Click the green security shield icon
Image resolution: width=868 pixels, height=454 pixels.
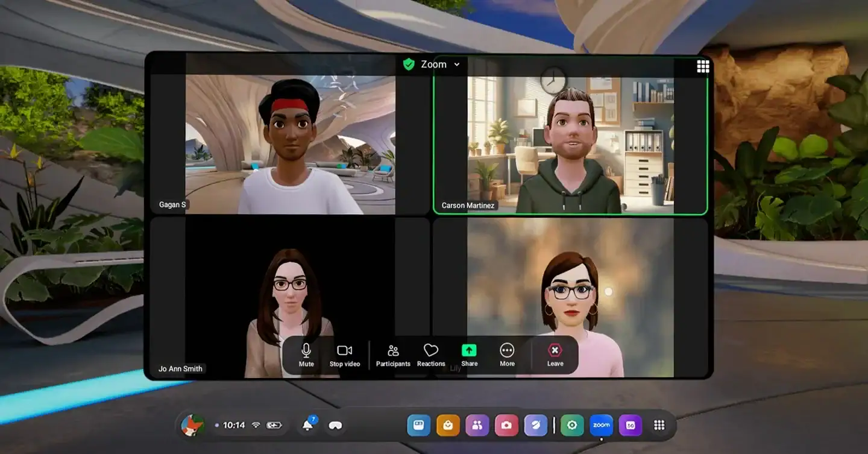(x=409, y=65)
